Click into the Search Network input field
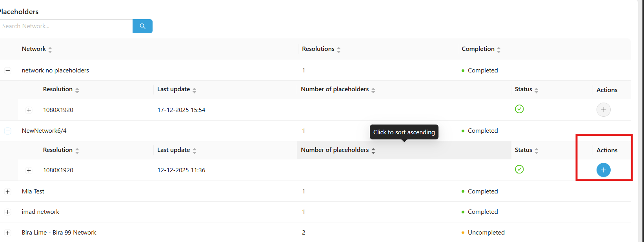Viewport: 644px width, 242px height. (x=66, y=26)
